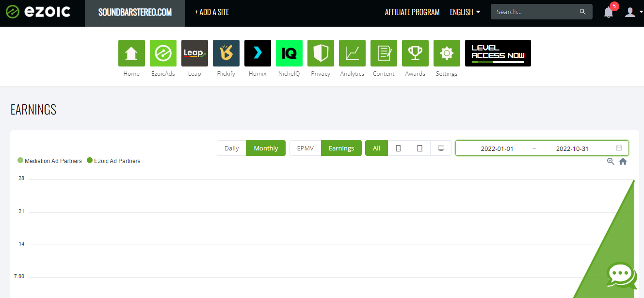The width and height of the screenshot is (644, 298).
Task: Open the Home dashboard icon
Action: (x=131, y=53)
